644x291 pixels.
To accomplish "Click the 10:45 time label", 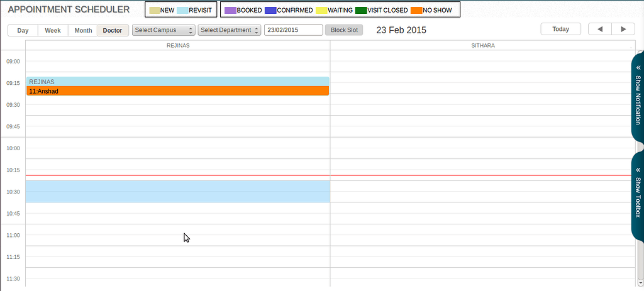I will 13,214.
